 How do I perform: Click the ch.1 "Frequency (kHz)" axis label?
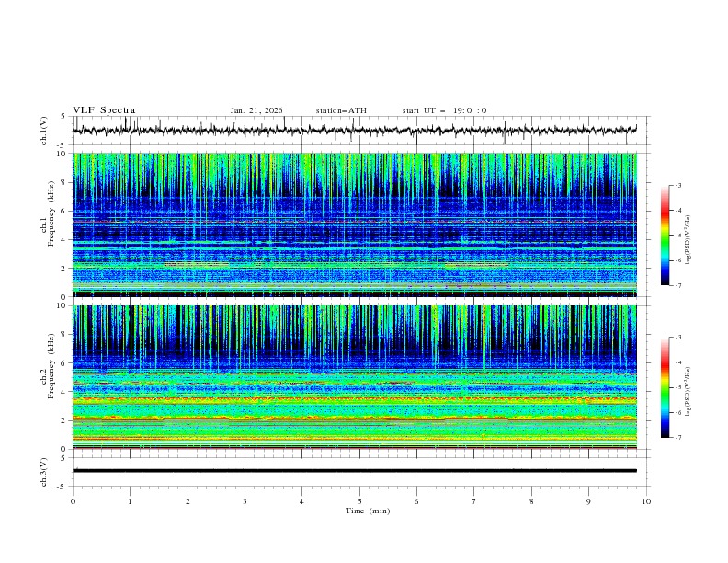[51, 214]
